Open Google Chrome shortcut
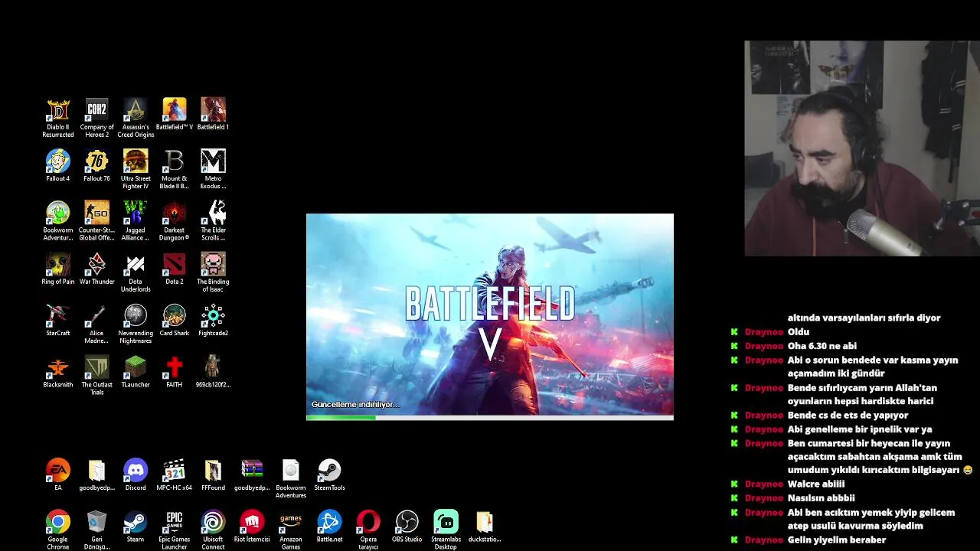Image resolution: width=980 pixels, height=551 pixels. point(58,530)
